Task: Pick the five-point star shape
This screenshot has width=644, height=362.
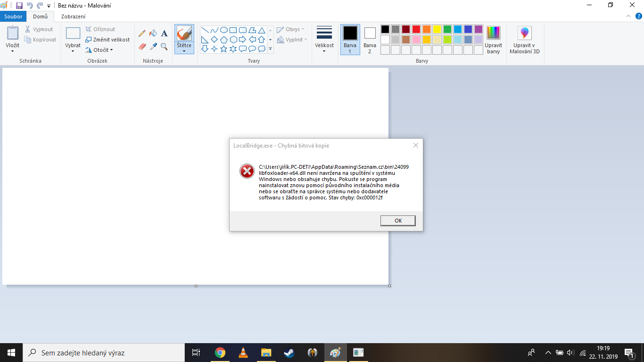Action: (224, 49)
